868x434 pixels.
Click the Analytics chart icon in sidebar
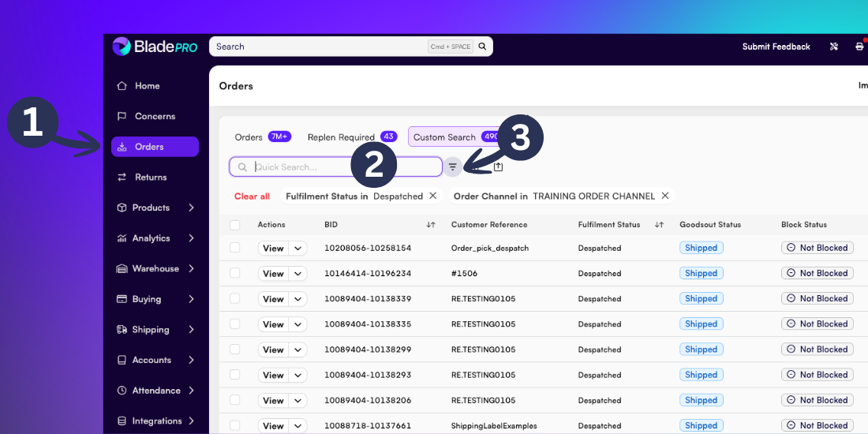pos(122,238)
